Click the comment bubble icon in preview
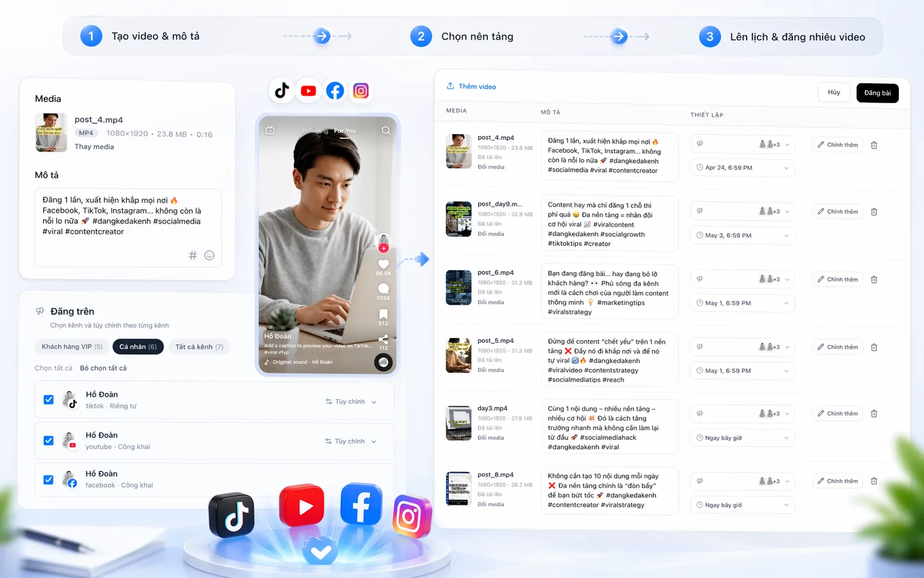 point(383,288)
